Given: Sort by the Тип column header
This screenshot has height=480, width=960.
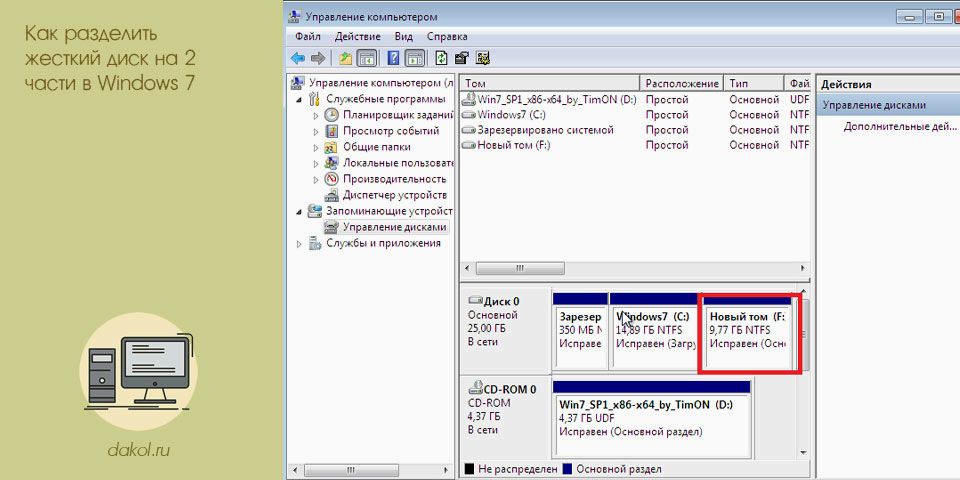Looking at the screenshot, I should tap(754, 83).
